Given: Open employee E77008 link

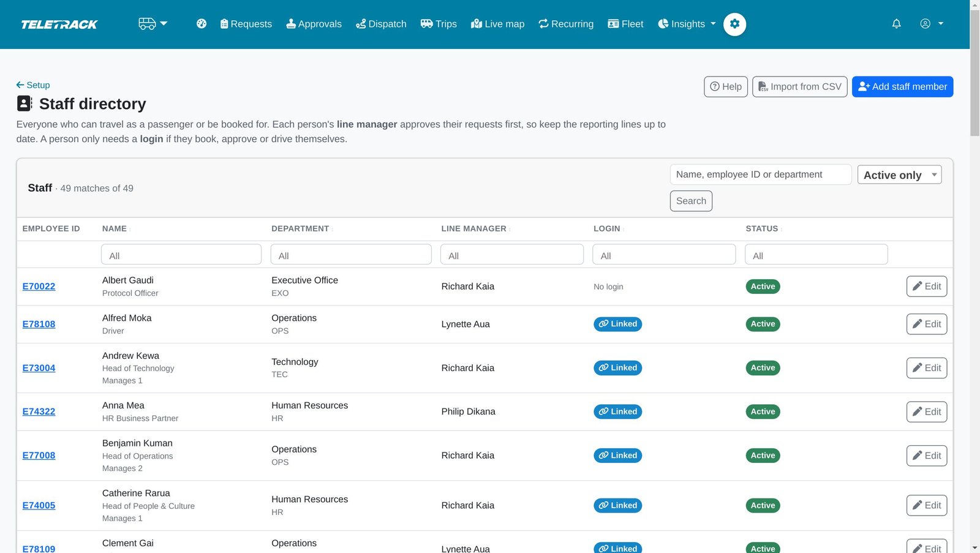Looking at the screenshot, I should click(x=39, y=456).
